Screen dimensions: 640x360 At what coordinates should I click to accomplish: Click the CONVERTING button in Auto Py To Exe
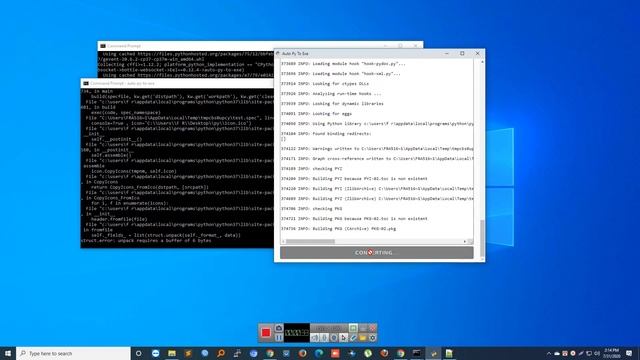pyautogui.click(x=377, y=253)
